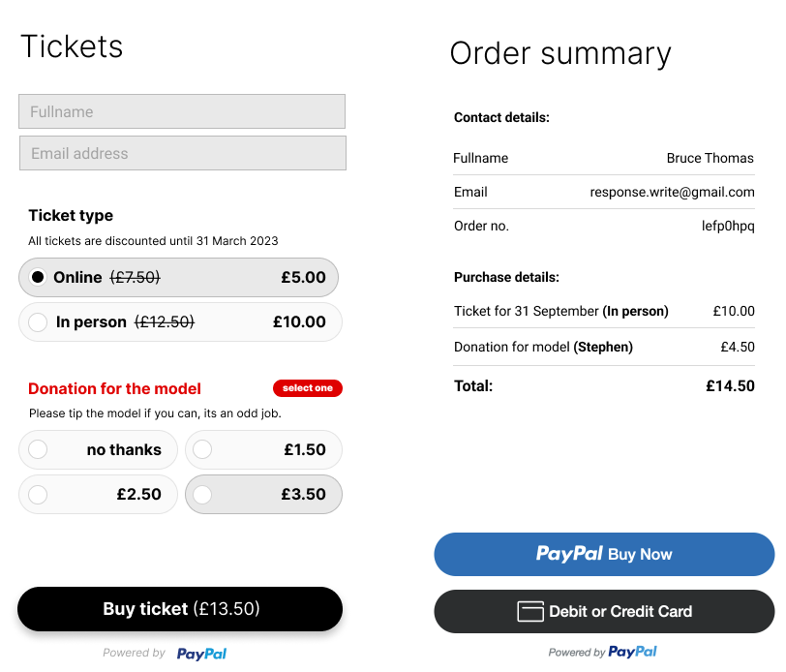Choose the £3.50 donation option

click(202, 495)
